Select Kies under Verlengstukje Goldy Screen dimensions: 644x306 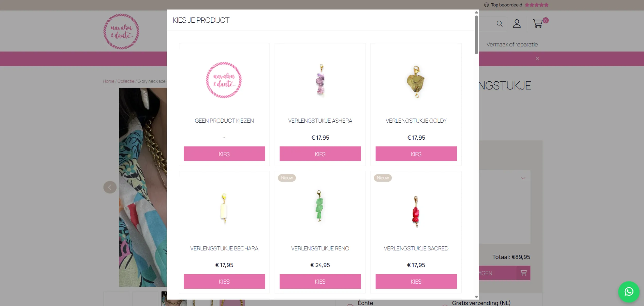point(416,154)
